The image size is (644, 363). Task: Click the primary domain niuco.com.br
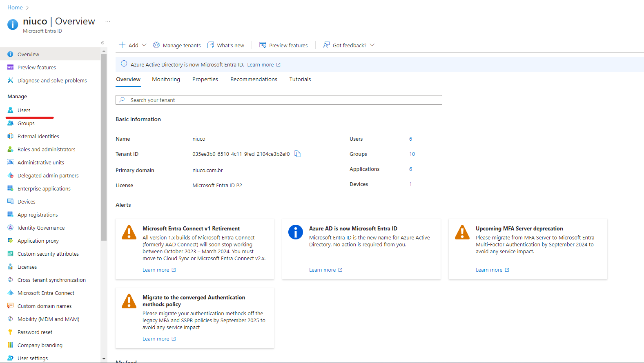(x=207, y=170)
